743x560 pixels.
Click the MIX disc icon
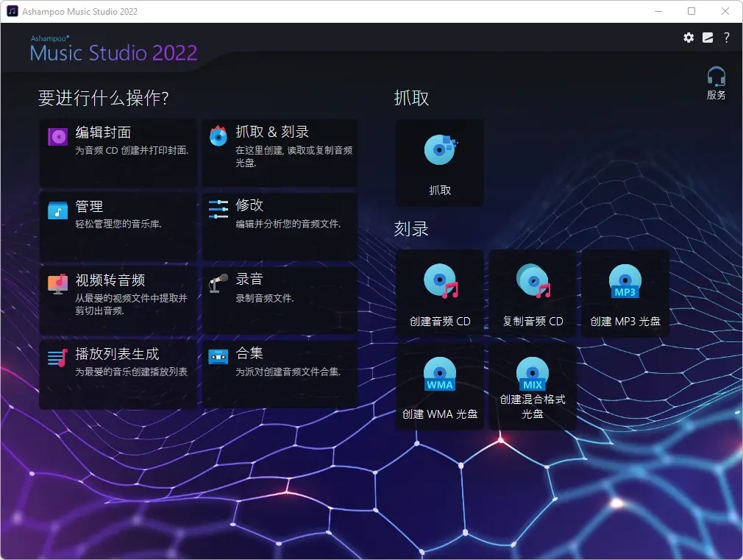click(x=533, y=374)
